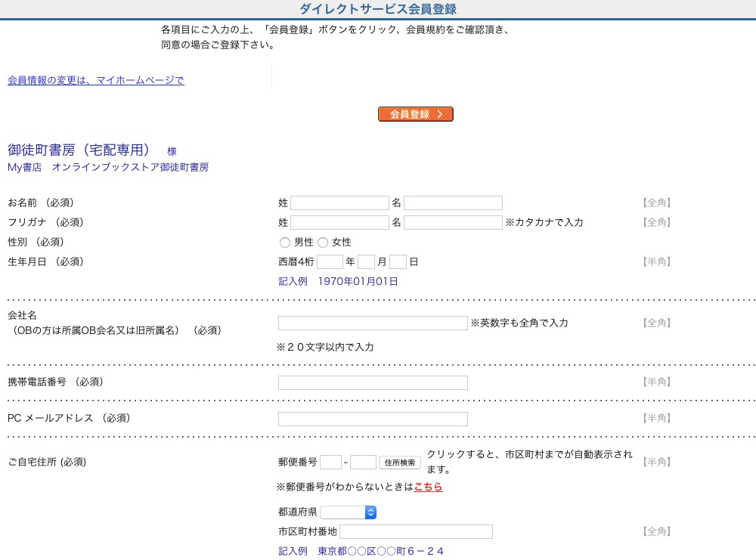Click the 記入例 東京都○○区○○町６－２４ text
Viewport: 756px width, 560px height.
coord(361,551)
